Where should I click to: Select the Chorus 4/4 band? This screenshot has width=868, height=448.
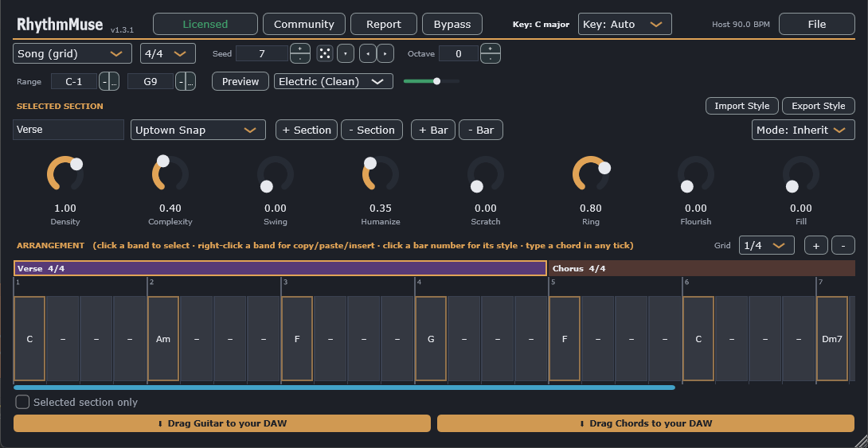[x=702, y=268]
